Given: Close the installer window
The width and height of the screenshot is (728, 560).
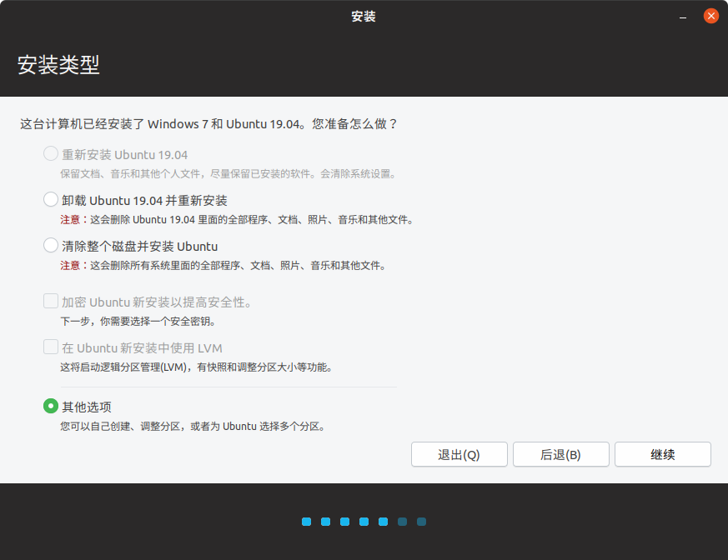Looking at the screenshot, I should point(710,16).
